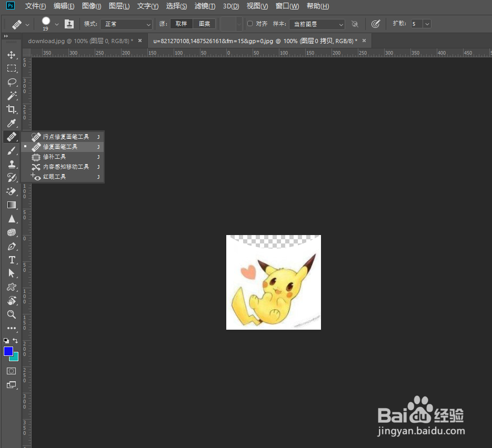Select the Eraser tool
Viewport: 492px width, 448px height.
pos(12,191)
